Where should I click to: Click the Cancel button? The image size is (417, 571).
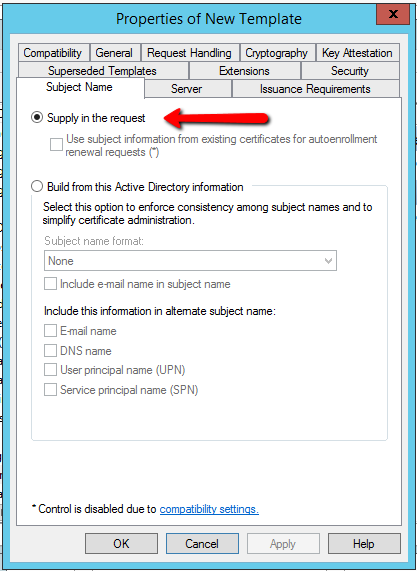point(202,544)
